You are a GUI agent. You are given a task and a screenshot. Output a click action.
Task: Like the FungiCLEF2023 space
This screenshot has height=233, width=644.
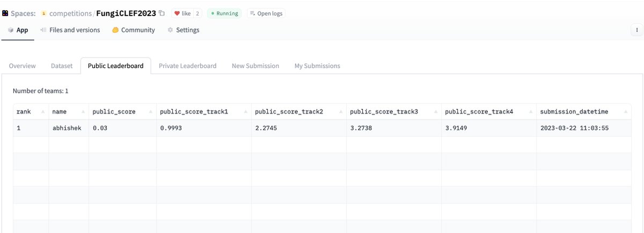coord(182,13)
